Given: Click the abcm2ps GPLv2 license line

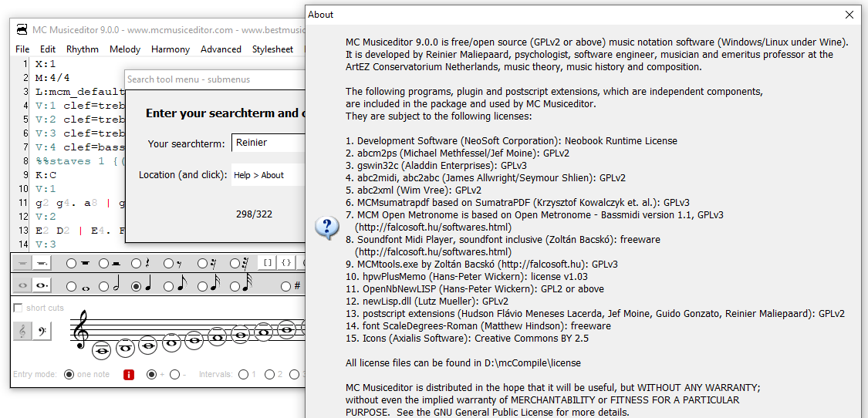Looking at the screenshot, I should click(458, 153).
